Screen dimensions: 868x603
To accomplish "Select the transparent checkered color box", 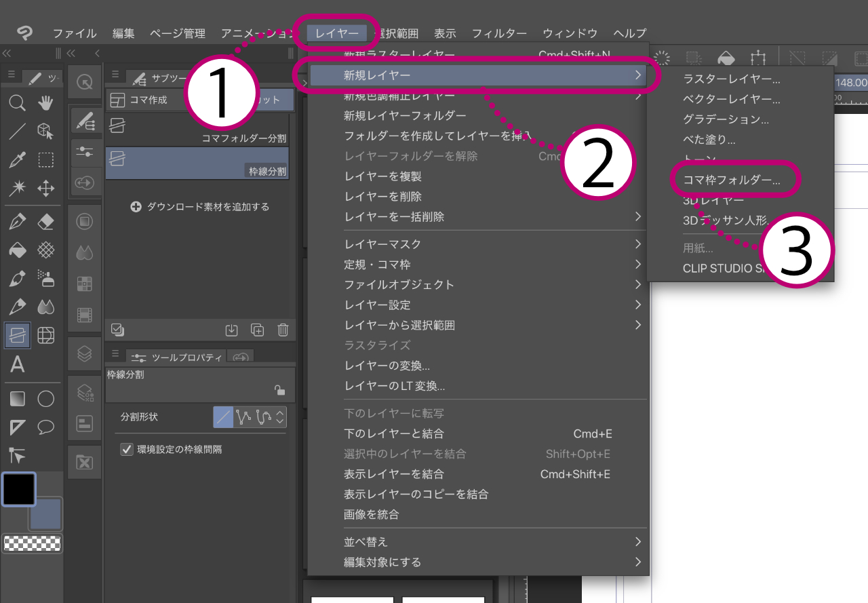I will (x=32, y=543).
